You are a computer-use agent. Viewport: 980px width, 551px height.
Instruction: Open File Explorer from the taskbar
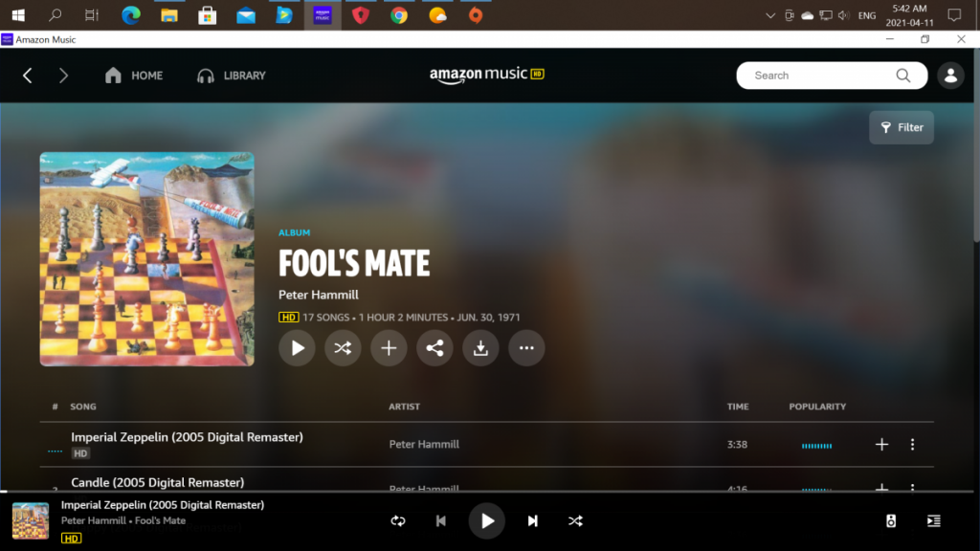click(x=168, y=15)
